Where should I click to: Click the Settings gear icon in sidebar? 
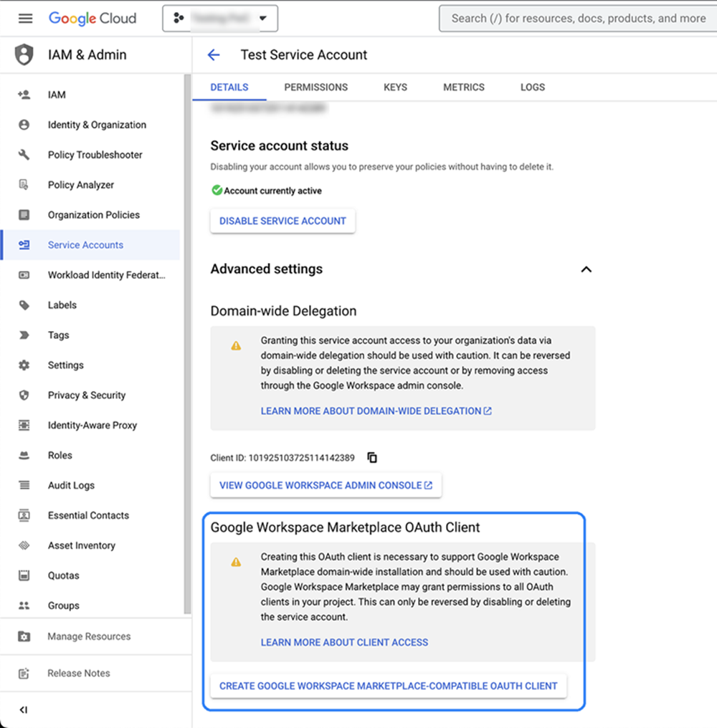pyautogui.click(x=24, y=365)
